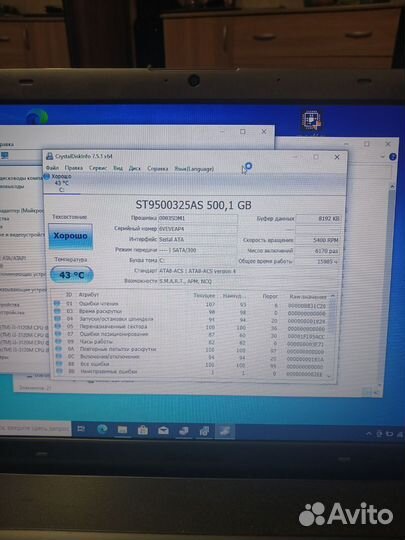Click the blue Хорошо health status button

pos(71,236)
